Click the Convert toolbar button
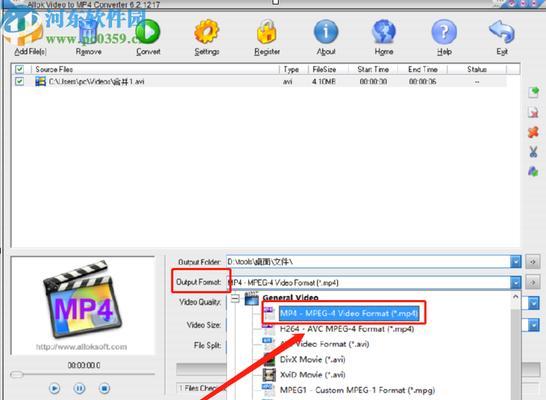 click(x=148, y=38)
